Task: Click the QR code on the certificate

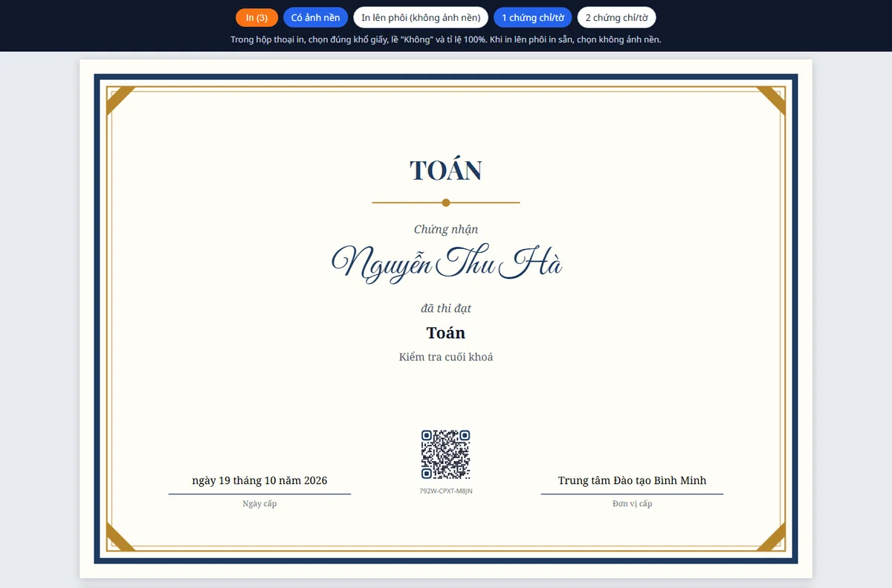Action: click(446, 454)
